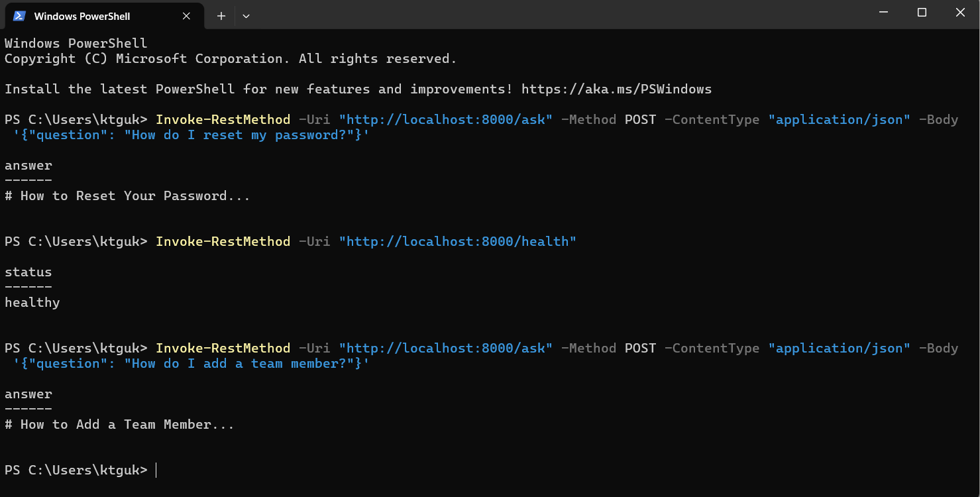Select the How to Reset Your Password line
Image resolution: width=980 pixels, height=497 pixels.
point(126,195)
